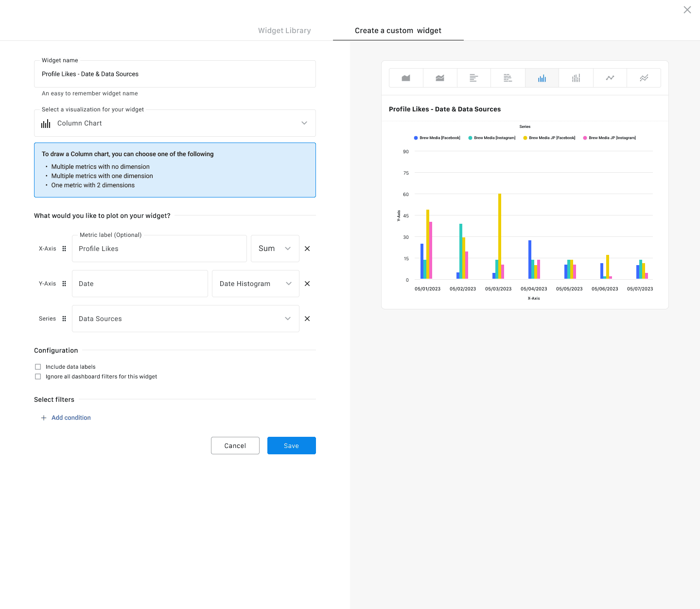The height and width of the screenshot is (609, 700).
Task: Expand the Date Histogram dropdown
Action: coord(255,284)
